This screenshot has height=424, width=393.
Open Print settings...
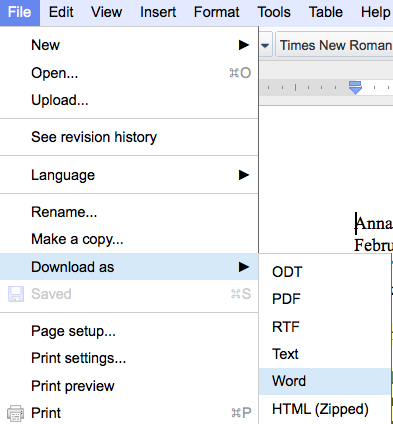(x=129, y=358)
